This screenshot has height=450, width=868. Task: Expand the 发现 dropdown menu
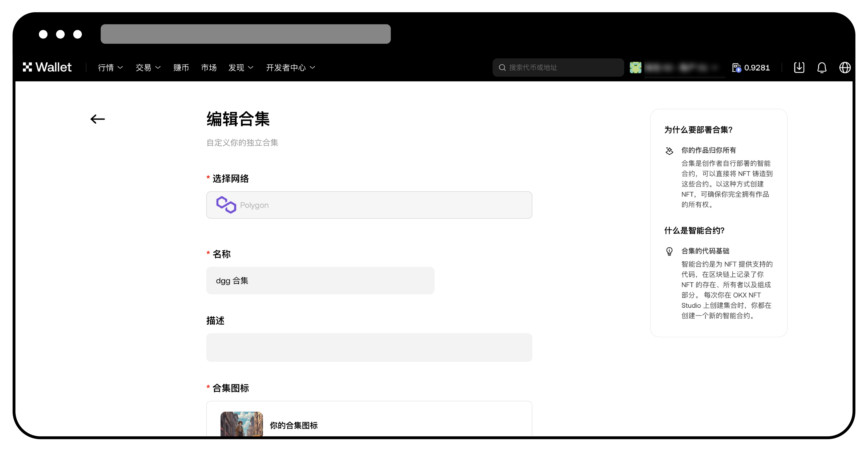[x=241, y=67]
